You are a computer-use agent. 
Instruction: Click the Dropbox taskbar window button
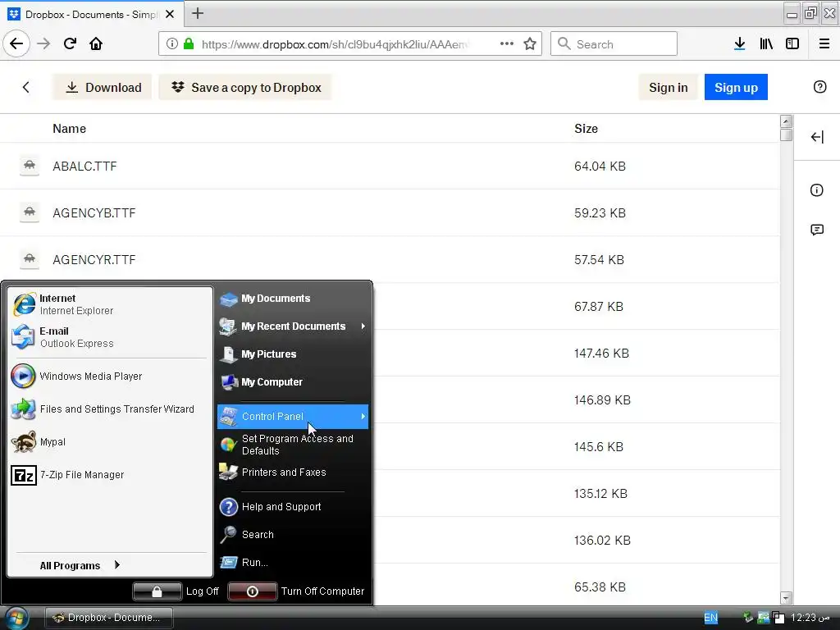pyautogui.click(x=108, y=618)
